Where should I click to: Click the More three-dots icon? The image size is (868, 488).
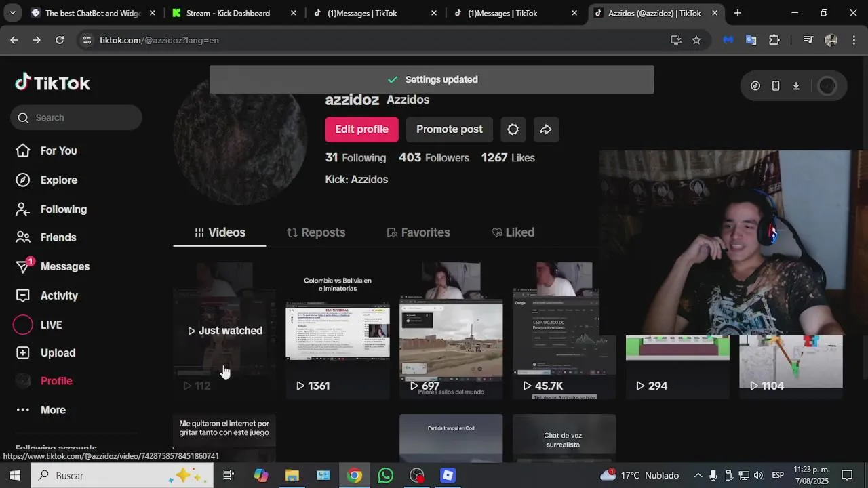tap(23, 410)
